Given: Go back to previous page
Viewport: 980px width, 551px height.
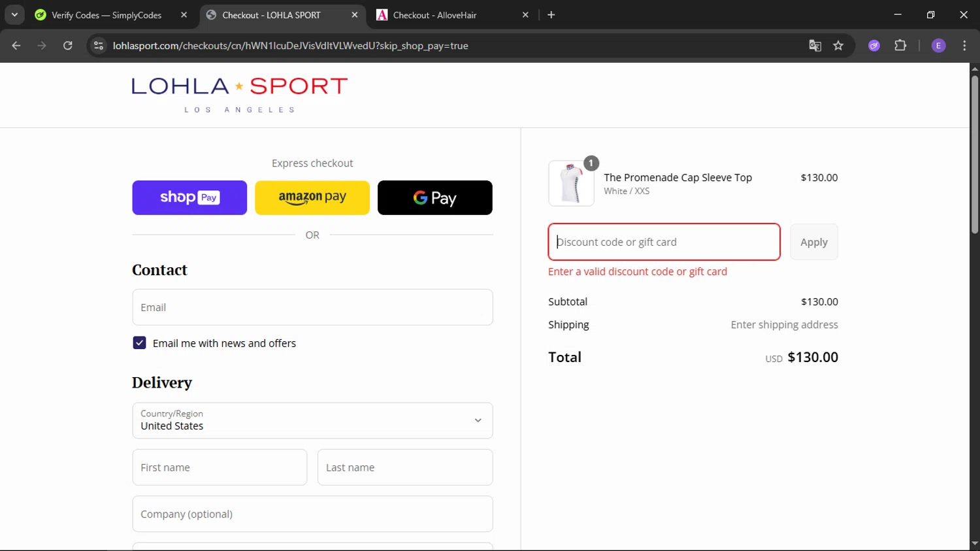Looking at the screenshot, I should pos(16,46).
